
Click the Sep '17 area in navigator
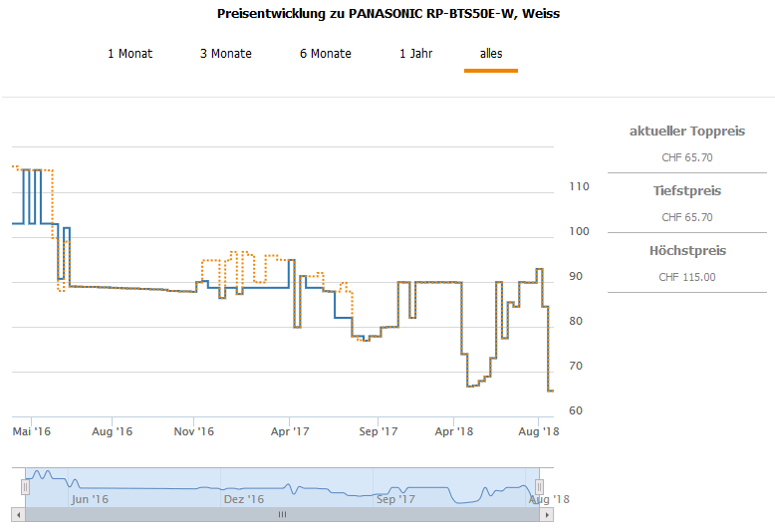pyautogui.click(x=394, y=499)
